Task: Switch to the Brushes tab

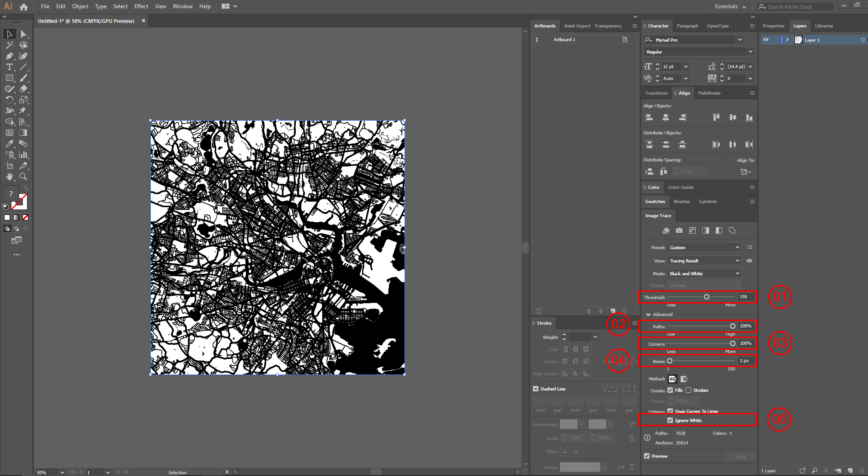Action: pyautogui.click(x=682, y=201)
